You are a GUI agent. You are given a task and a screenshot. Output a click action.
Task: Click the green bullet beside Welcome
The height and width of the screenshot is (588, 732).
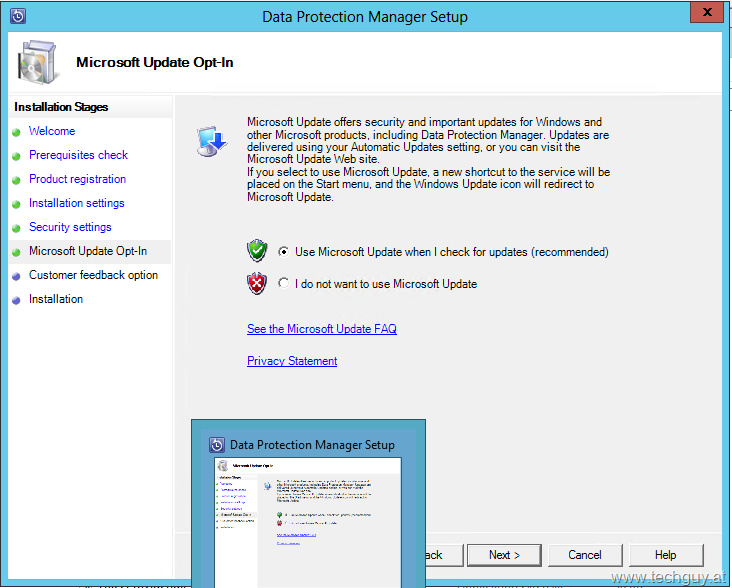(16, 133)
